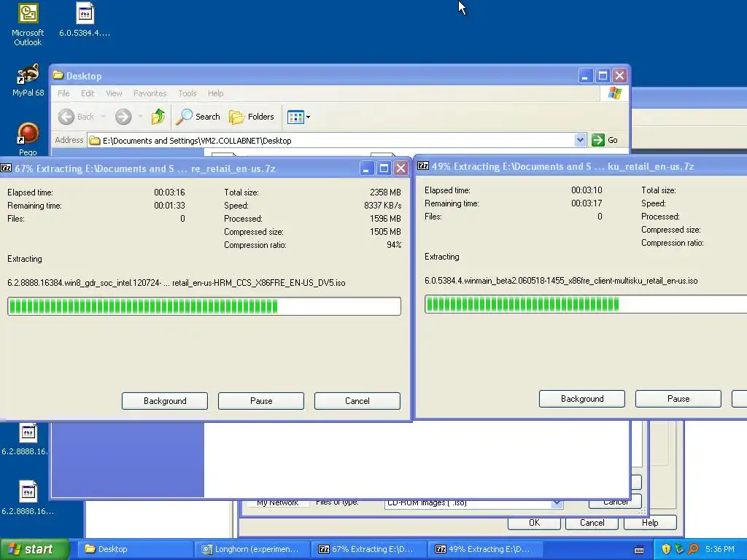Select upper 6.2.8888.16 desktop file icon
This screenshot has height=560, width=747.
tap(27, 439)
